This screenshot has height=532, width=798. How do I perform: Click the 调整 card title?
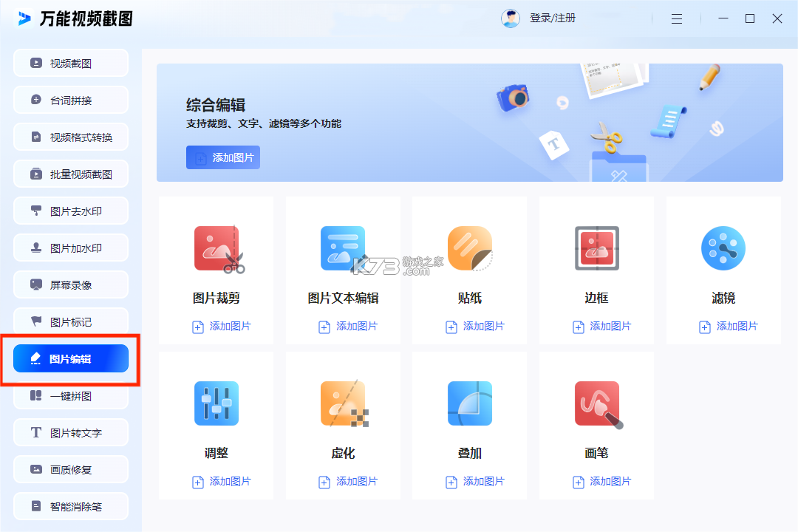[216, 453]
